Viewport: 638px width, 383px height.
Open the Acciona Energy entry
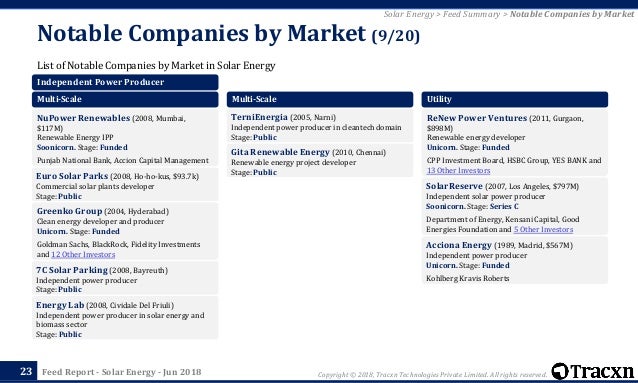459,245
